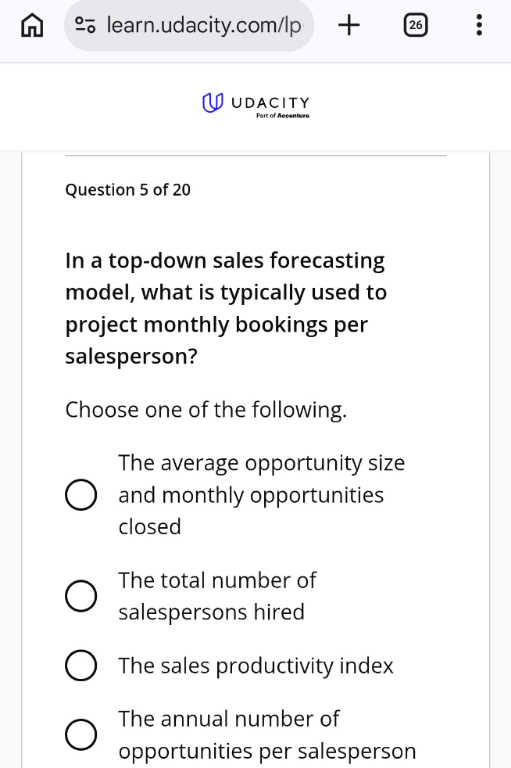Image resolution: width=511 pixels, height=768 pixels.
Task: Select the sales productivity index radio
Action: 81,666
